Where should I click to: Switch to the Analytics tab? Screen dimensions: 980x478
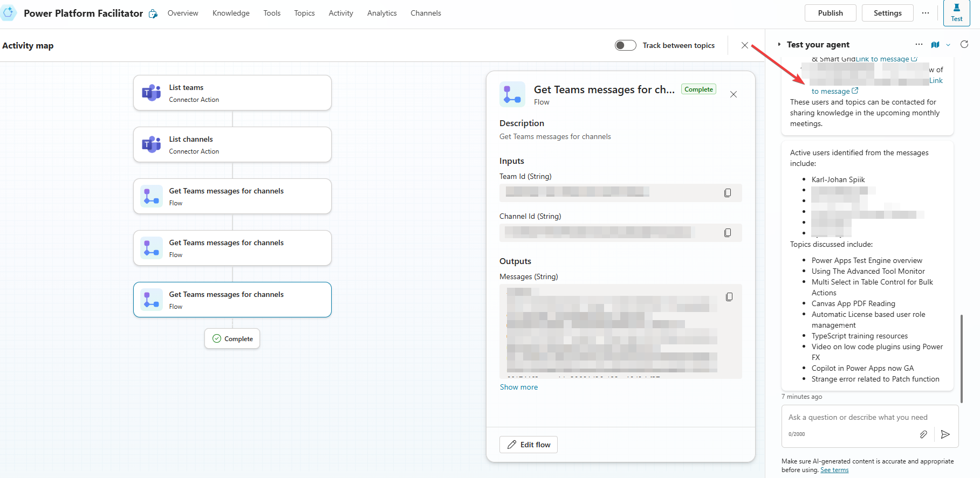click(382, 13)
